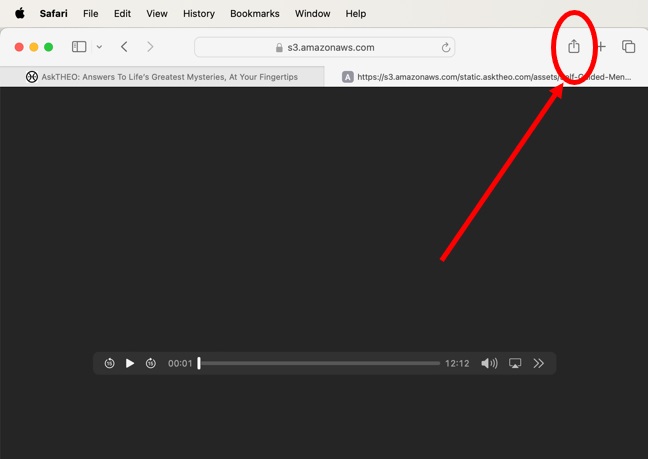Toggle the Safari sidebar

pyautogui.click(x=79, y=47)
